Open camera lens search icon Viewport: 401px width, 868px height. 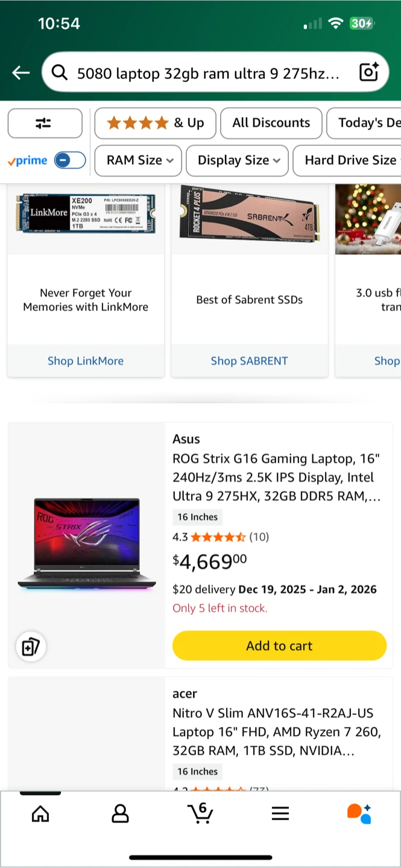coord(368,72)
